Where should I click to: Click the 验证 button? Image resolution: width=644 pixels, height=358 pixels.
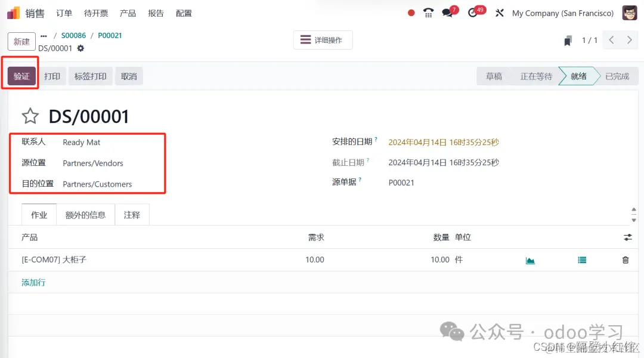tap(20, 76)
